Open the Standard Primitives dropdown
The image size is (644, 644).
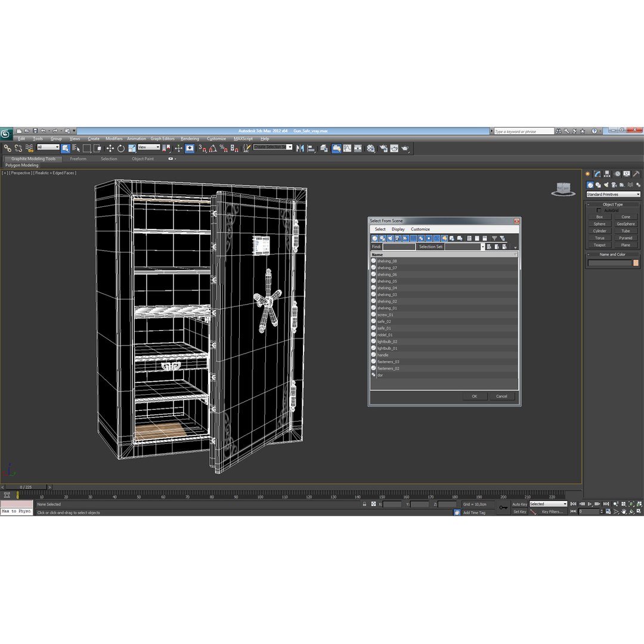[613, 194]
